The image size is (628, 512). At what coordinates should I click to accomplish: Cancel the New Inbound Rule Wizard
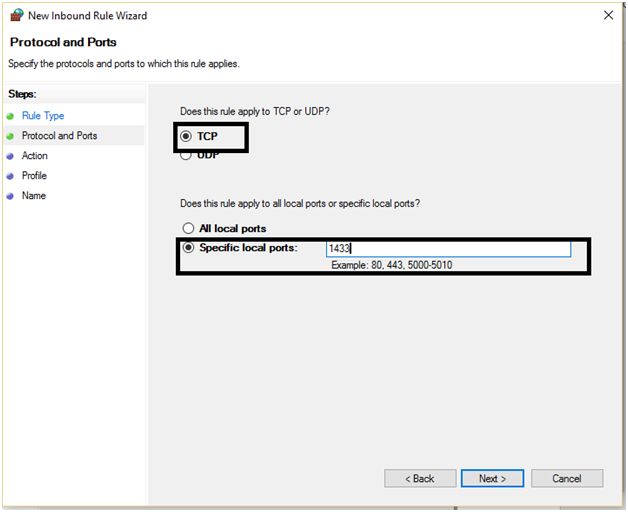coord(567,479)
